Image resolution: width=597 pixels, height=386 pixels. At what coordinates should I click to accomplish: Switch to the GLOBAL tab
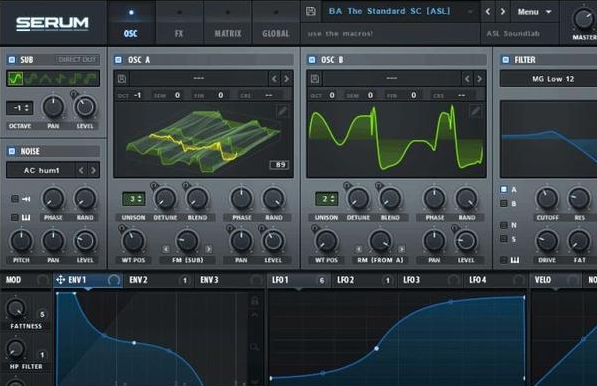(276, 23)
